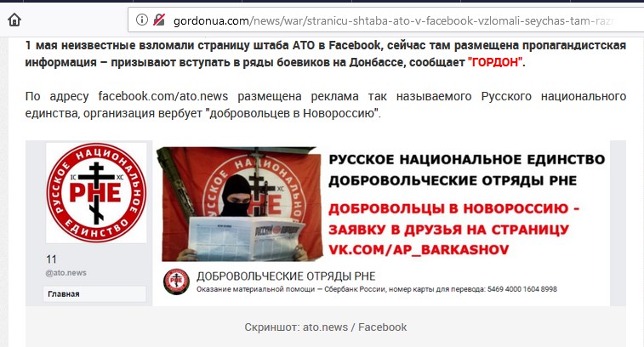Screen dimensions: 644x347
Task: Select the VK.COM/AP_BARKASHOV red text
Action: (x=419, y=250)
